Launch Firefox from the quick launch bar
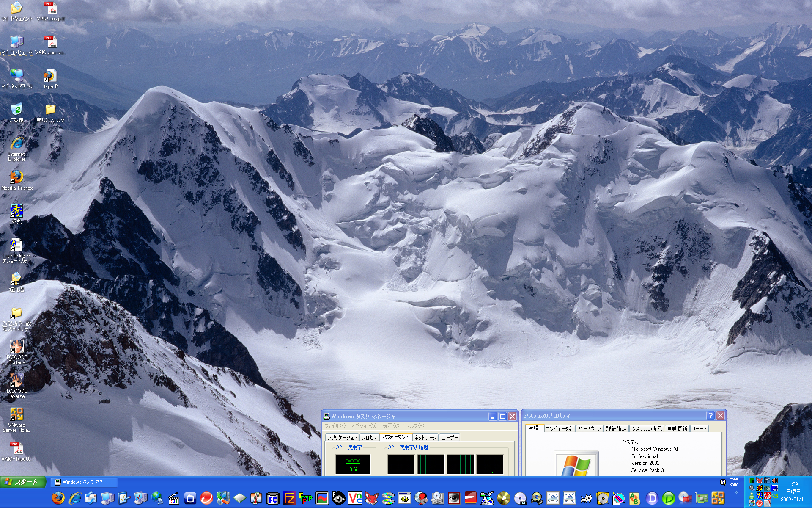Image resolution: width=812 pixels, height=508 pixels. coord(58,498)
